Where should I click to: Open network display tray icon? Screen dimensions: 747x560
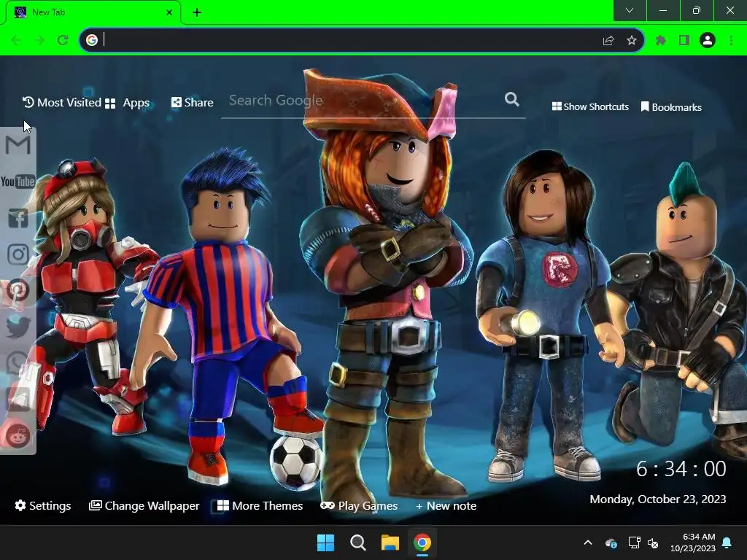click(x=634, y=542)
